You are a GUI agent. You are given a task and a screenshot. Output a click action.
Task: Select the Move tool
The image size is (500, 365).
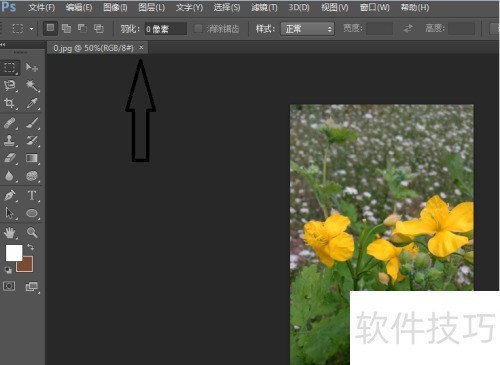click(32, 68)
